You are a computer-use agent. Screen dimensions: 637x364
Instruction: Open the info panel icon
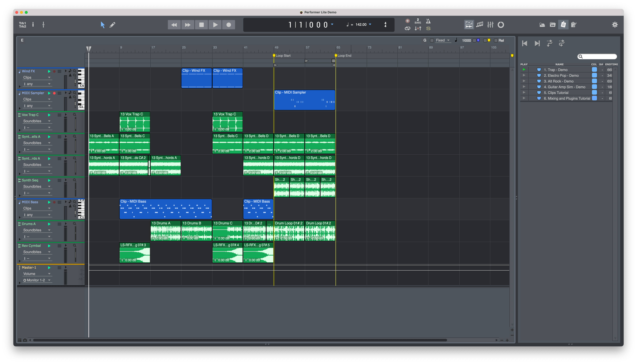pos(33,25)
